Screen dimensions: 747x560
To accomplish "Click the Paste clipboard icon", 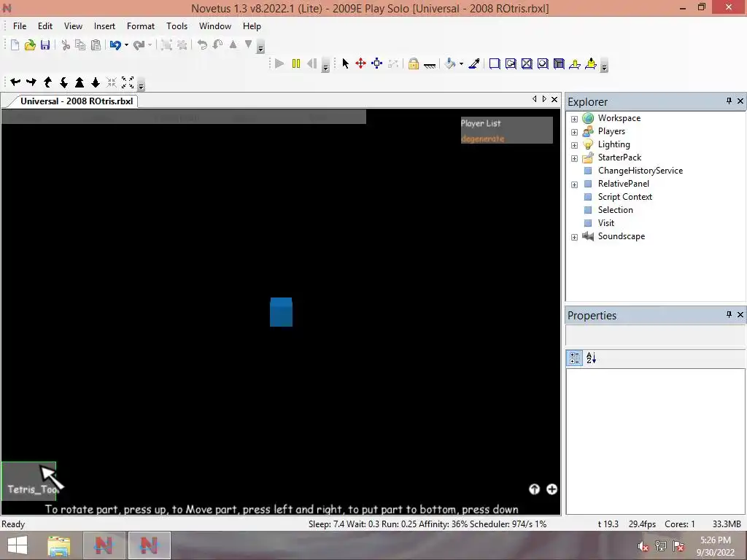I will point(96,44).
